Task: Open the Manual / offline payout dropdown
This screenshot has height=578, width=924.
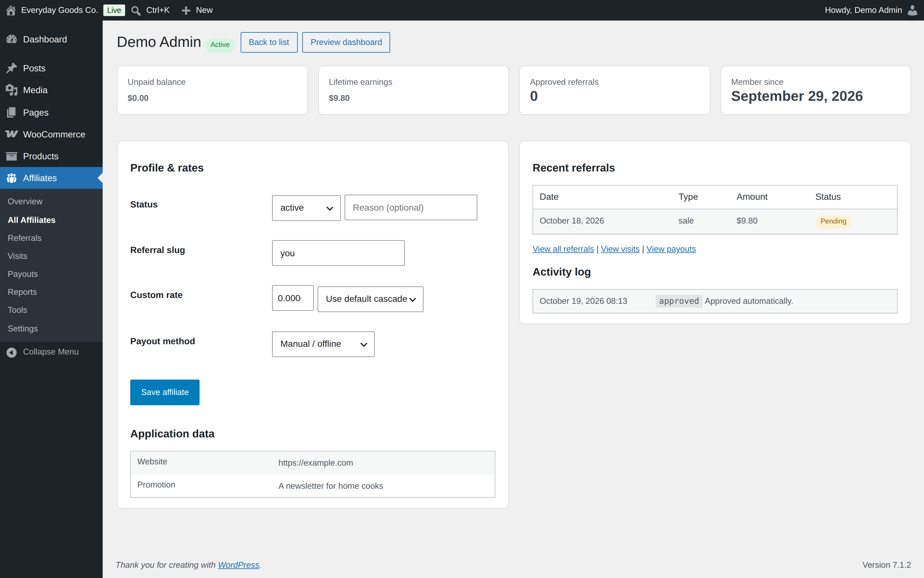Action: pos(323,344)
